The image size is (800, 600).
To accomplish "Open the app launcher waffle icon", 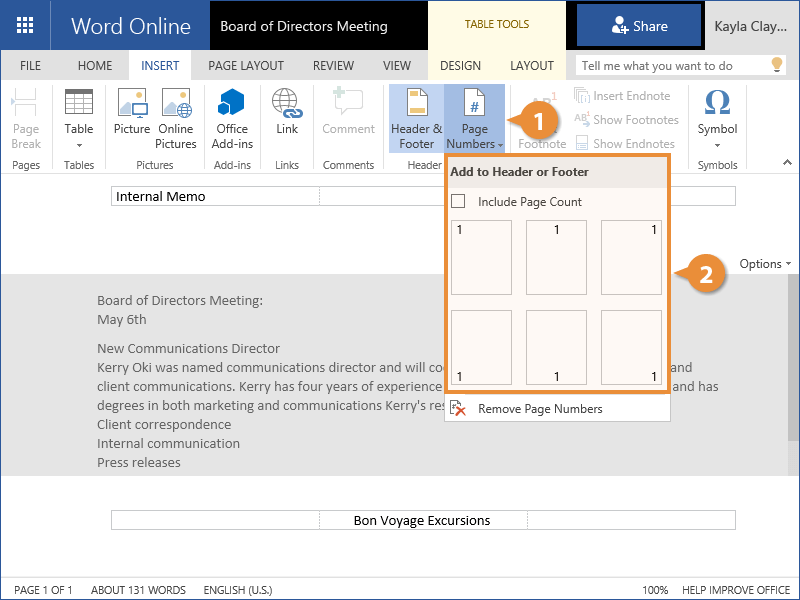I will [25, 25].
